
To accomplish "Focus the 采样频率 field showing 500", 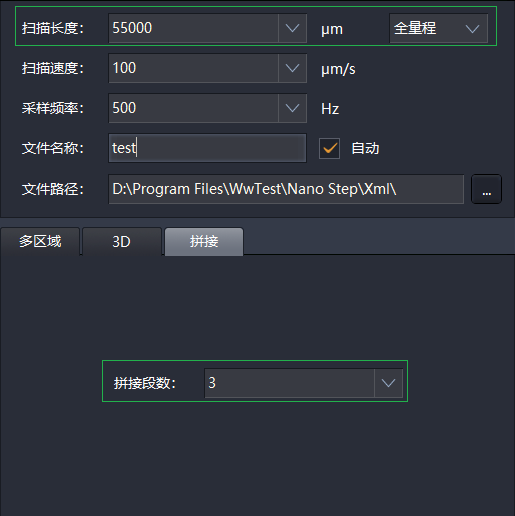I will point(193,108).
